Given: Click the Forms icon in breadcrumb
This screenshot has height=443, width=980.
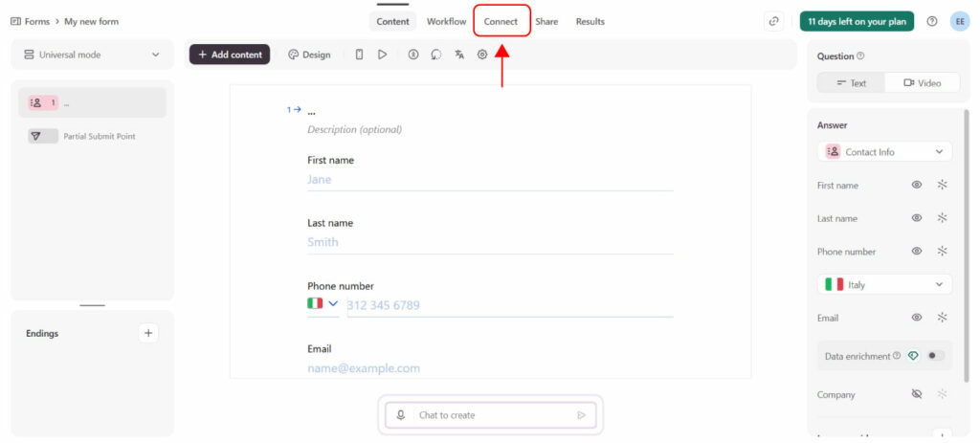Looking at the screenshot, I should [15, 21].
